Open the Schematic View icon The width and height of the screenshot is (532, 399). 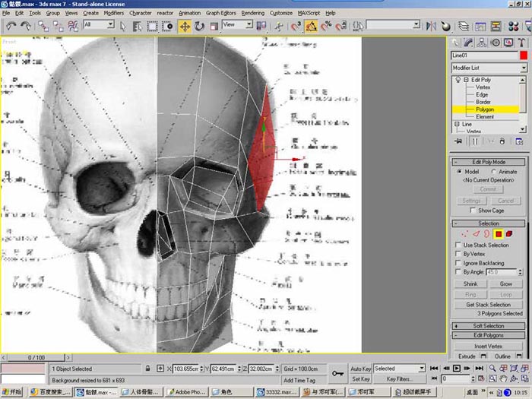point(496,26)
